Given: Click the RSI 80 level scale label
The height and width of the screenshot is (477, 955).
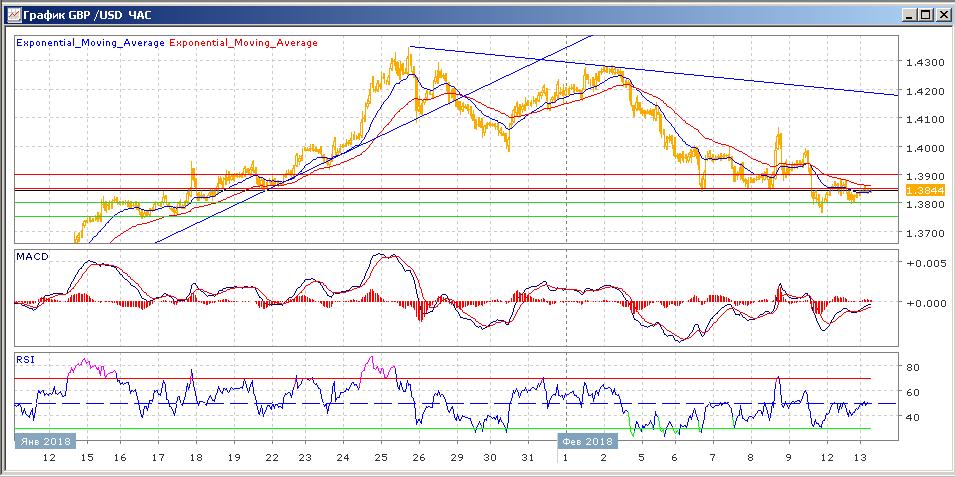Looking at the screenshot, I should [x=913, y=367].
